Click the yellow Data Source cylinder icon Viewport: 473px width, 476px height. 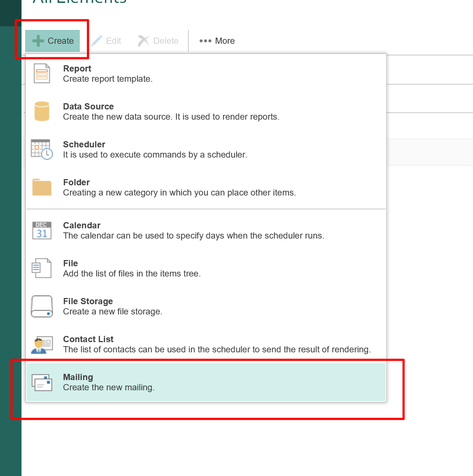[x=42, y=111]
